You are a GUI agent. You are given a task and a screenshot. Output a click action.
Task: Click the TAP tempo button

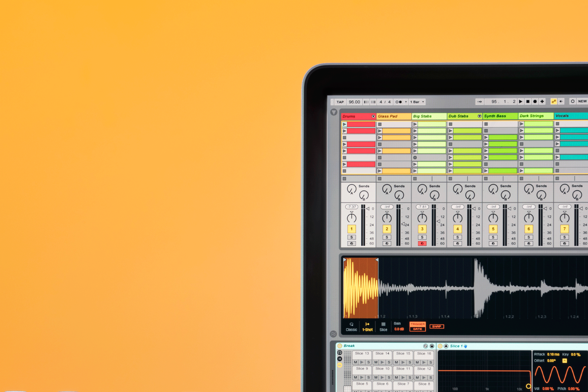pos(340,102)
